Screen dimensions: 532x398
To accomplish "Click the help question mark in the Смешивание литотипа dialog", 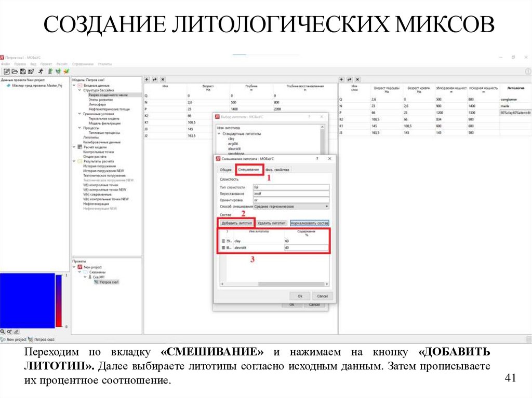I will [x=317, y=159].
